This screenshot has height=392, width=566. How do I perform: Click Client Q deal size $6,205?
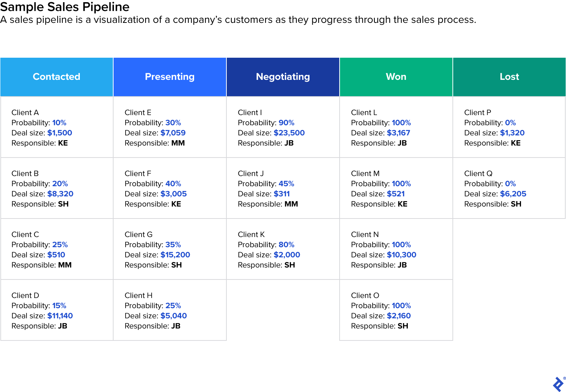[x=513, y=194]
